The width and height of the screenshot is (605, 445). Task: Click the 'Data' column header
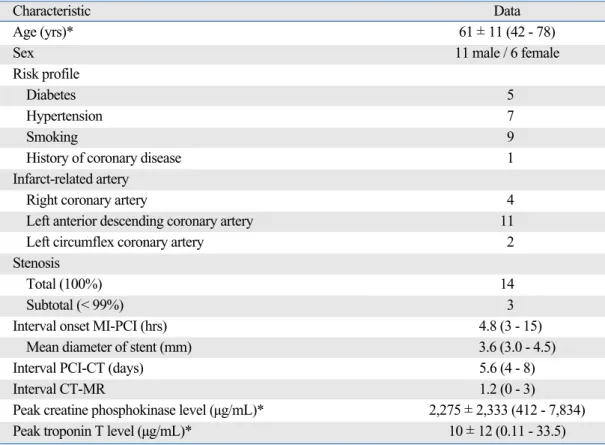pos(507,11)
